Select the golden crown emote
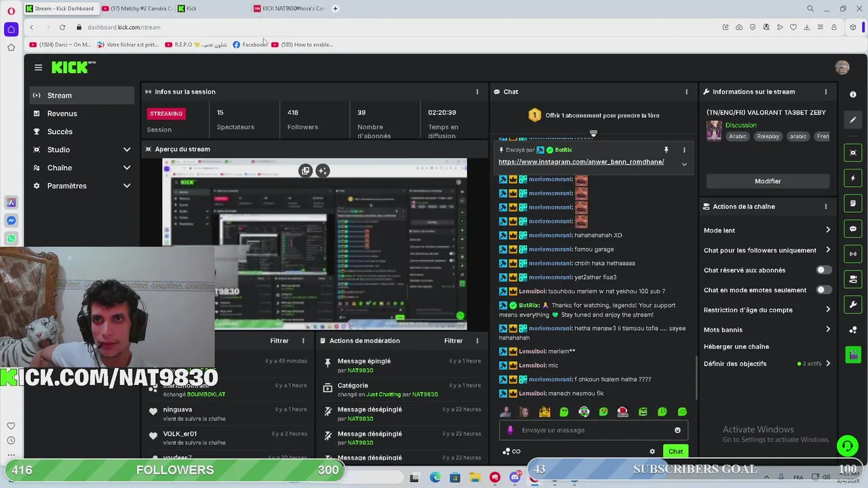The width and height of the screenshot is (868, 488). tap(545, 411)
